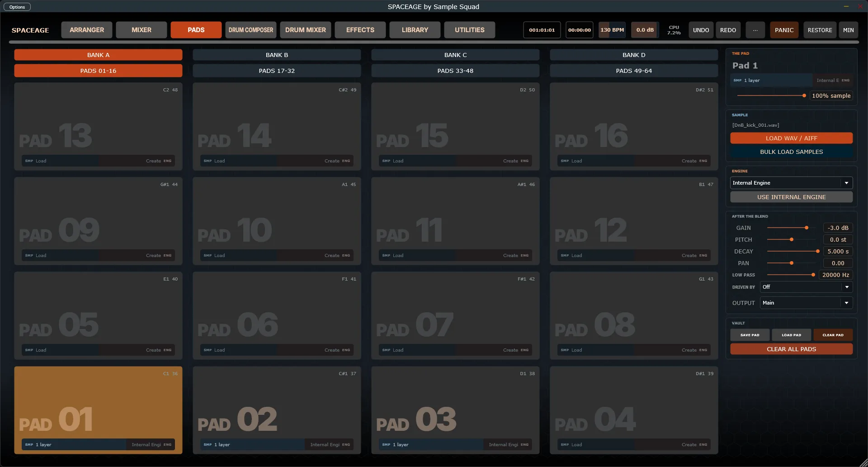Click the MIN view button
The width and height of the screenshot is (868, 467).
pos(849,30)
